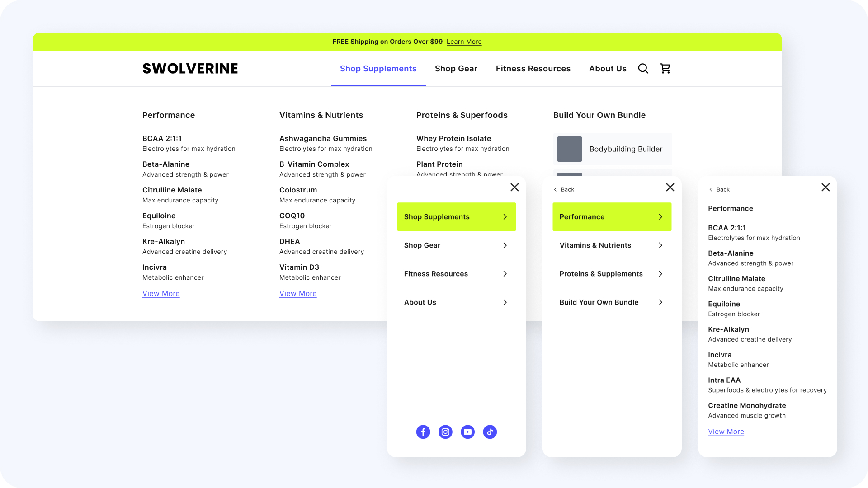Viewport: 868px width, 488px height.
Task: Expand Shop Supplements in mobile menu
Action: coord(456,217)
